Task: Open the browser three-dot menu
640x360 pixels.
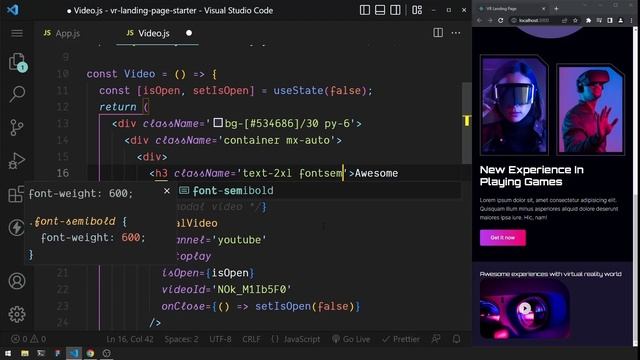Action: click(x=631, y=20)
